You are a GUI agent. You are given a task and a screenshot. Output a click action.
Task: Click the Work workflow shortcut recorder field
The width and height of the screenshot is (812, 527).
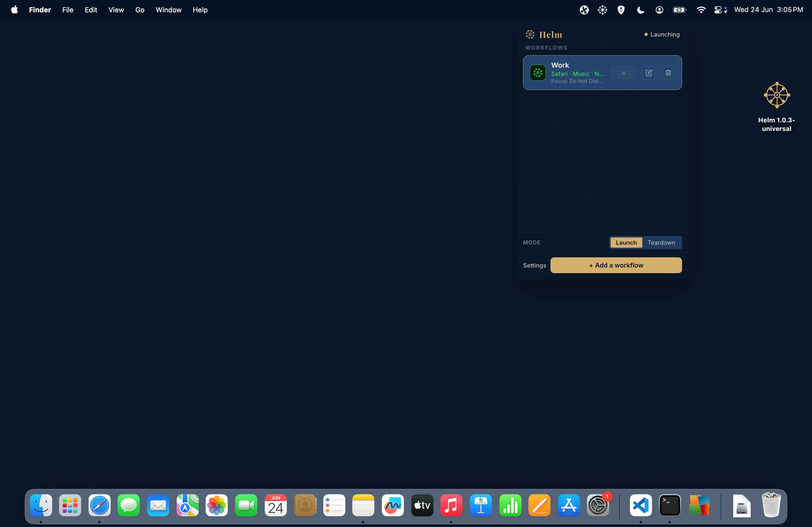coord(623,73)
